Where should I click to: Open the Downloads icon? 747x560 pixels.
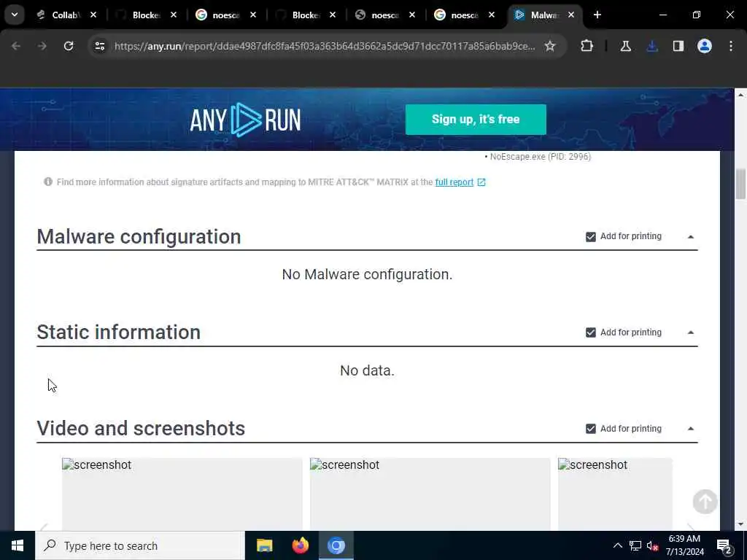pyautogui.click(x=652, y=46)
